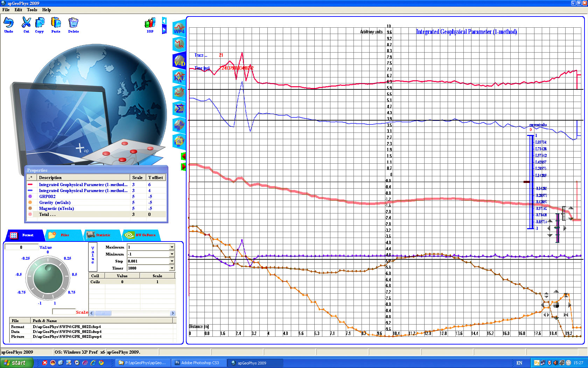
Task: Click the red left arrow beside the chart
Action: pos(183,156)
